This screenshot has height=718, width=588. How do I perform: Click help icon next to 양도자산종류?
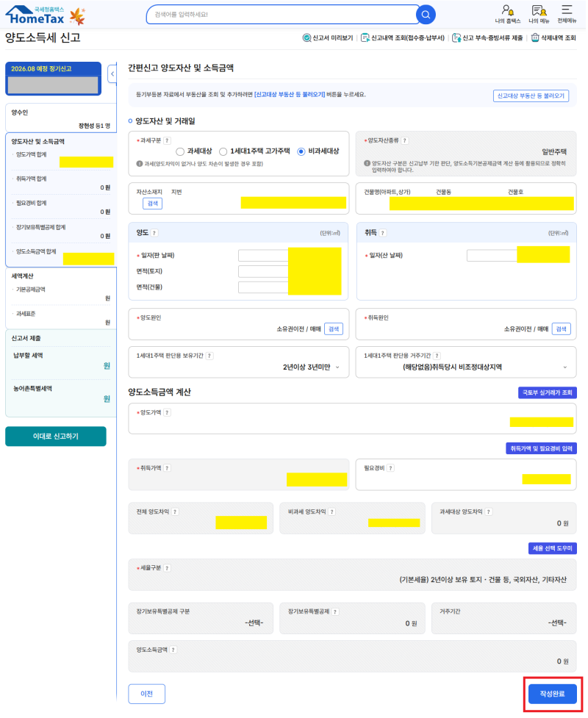pos(405,141)
